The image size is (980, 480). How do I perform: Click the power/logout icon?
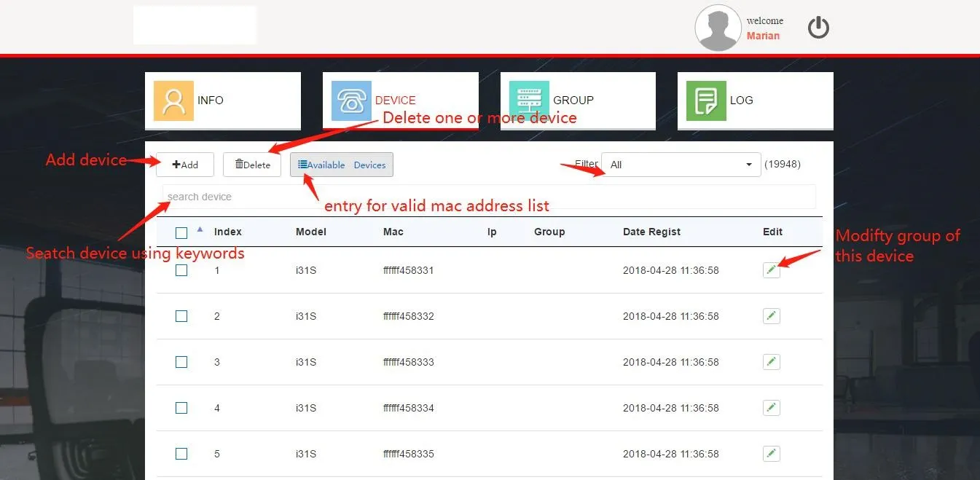[x=818, y=26]
